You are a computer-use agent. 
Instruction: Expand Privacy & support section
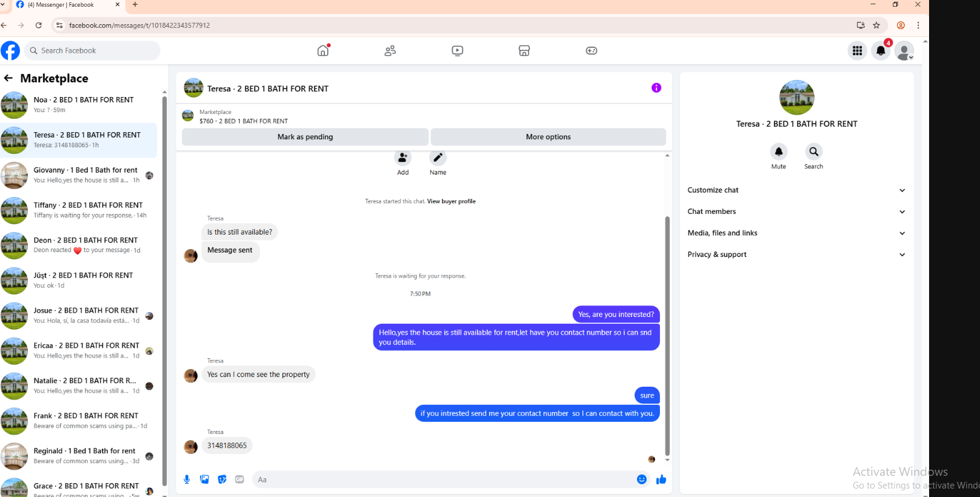pyautogui.click(x=796, y=255)
